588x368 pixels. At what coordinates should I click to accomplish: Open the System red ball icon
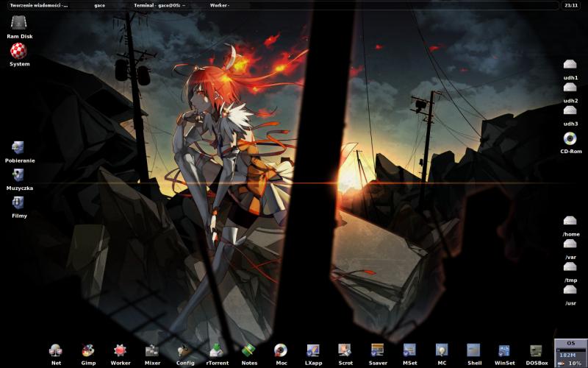tap(20, 51)
